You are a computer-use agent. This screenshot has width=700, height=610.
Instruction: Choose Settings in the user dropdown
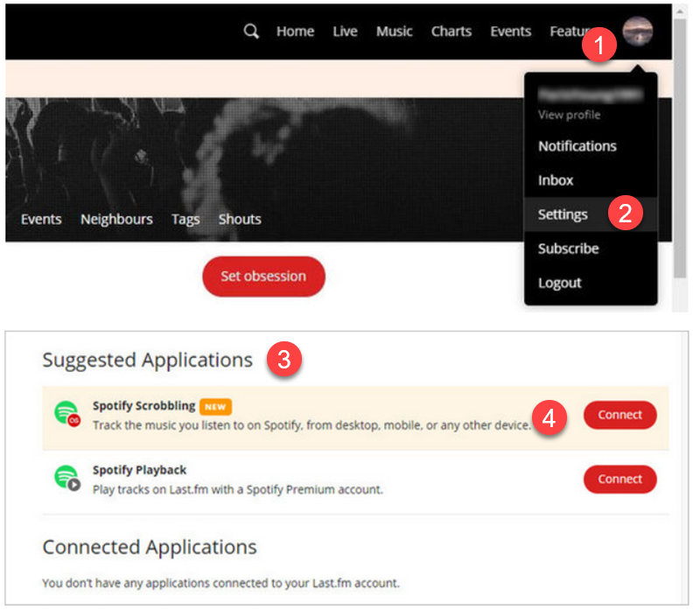(x=563, y=214)
